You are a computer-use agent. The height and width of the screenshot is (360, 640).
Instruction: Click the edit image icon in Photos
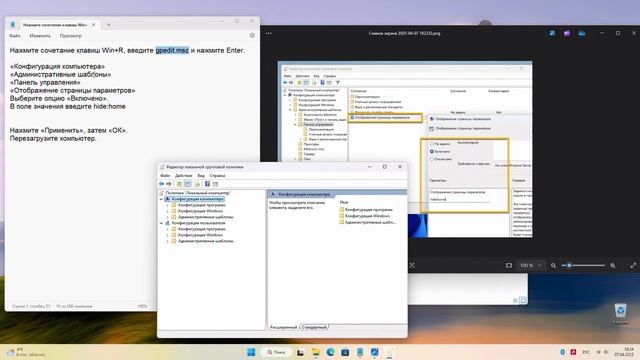[552, 33]
